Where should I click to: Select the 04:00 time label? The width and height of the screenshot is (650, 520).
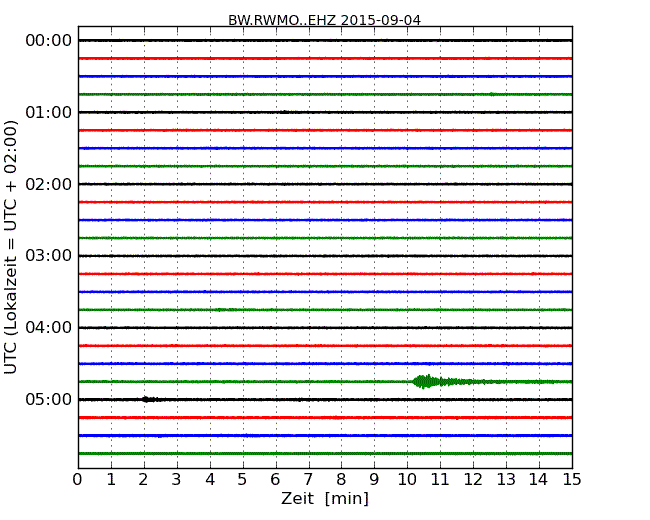[x=49, y=328]
